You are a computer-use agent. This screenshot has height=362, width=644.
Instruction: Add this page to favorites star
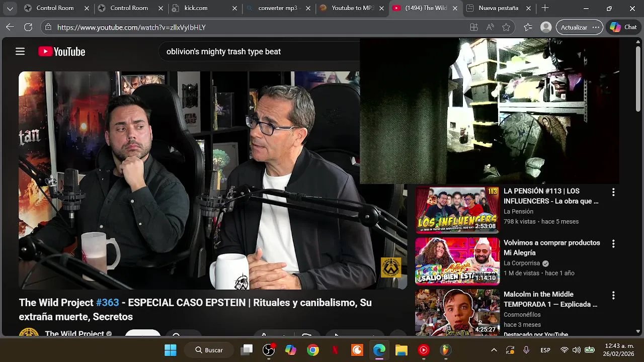[506, 27]
